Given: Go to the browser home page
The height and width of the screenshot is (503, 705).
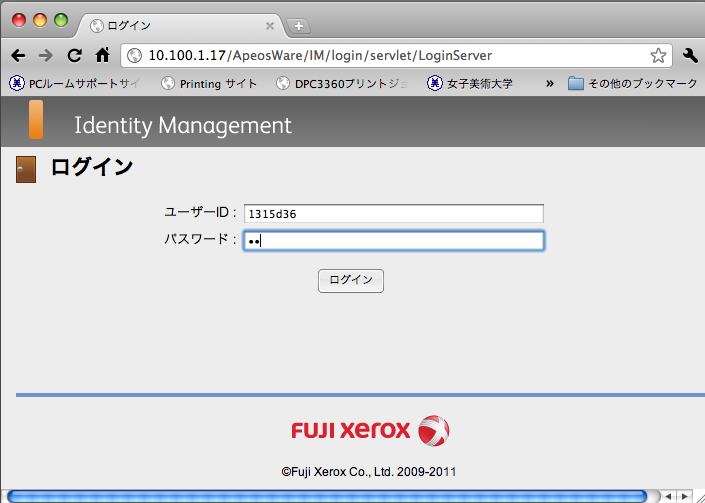Looking at the screenshot, I should 102,56.
